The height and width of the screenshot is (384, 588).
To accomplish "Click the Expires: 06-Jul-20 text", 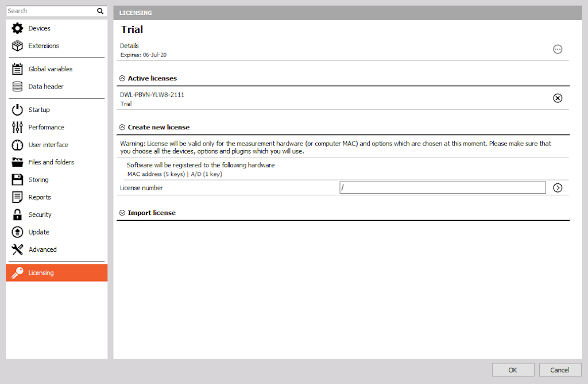I will [x=143, y=55].
